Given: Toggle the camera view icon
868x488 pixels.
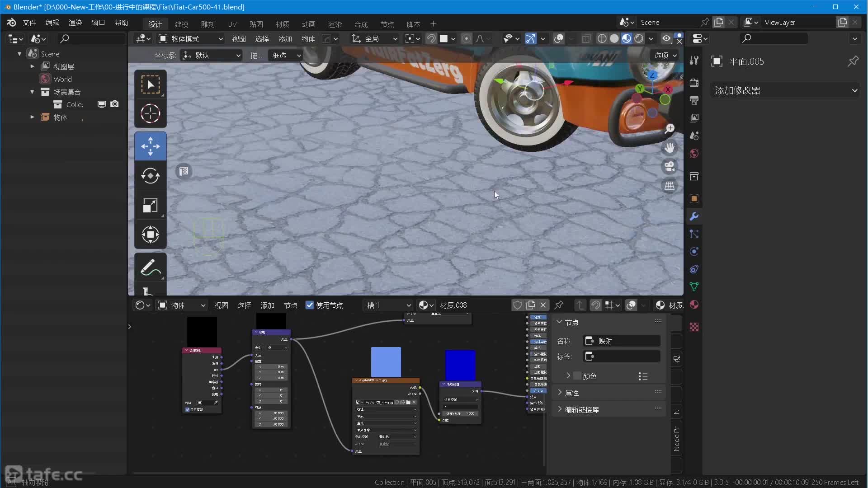Looking at the screenshot, I should [x=670, y=167].
